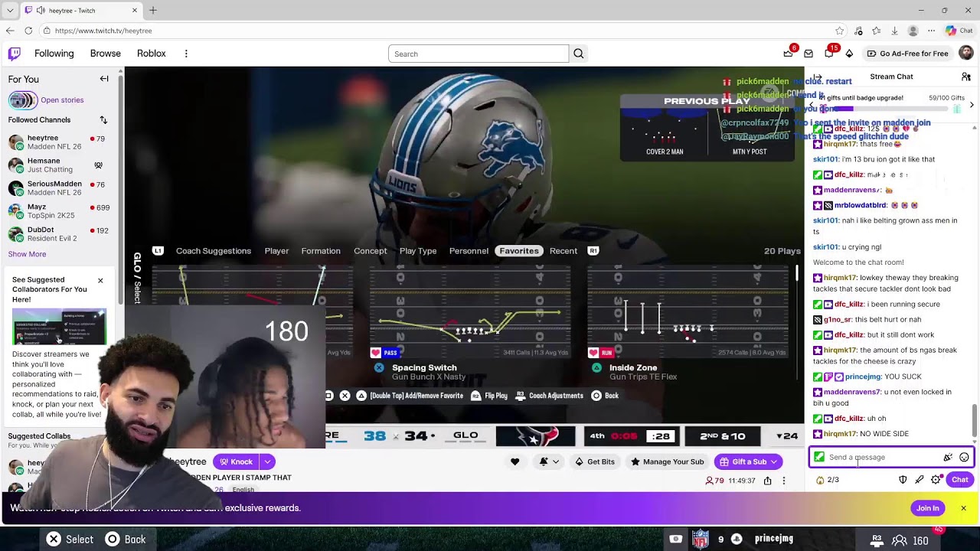Screen dimensions: 980x551
Task: Open the chat community users icon
Action: pos(966,77)
